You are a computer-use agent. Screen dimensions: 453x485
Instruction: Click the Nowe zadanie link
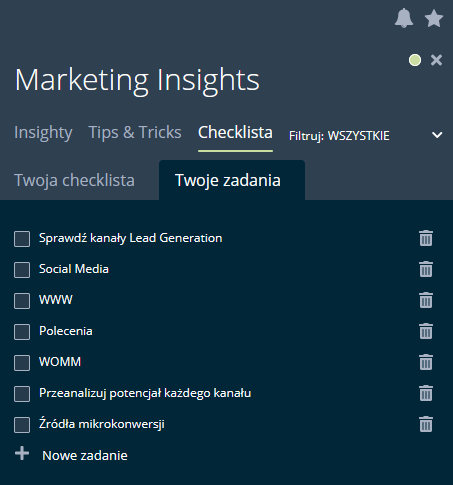point(85,455)
